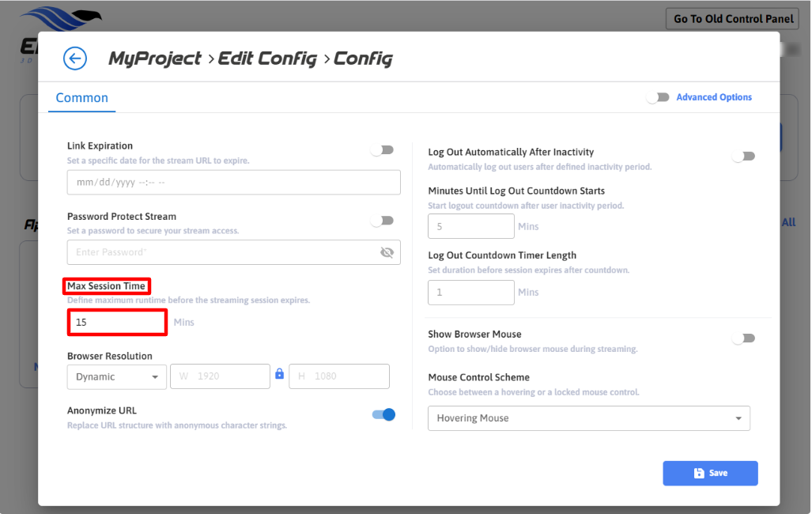Expand the Mouse Control Scheme dropdown
This screenshot has width=812, height=514.
[588, 418]
